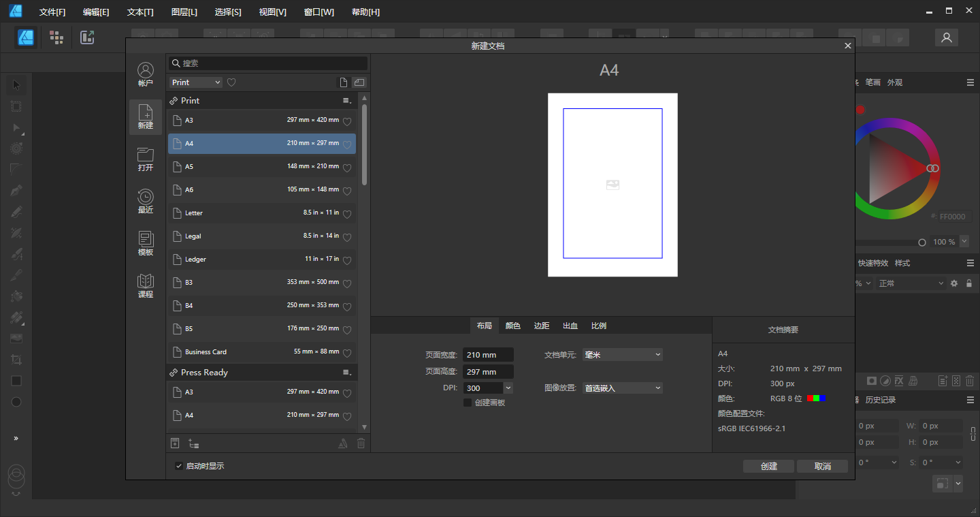
Task: Open the 视图[V] menu
Action: (x=272, y=12)
